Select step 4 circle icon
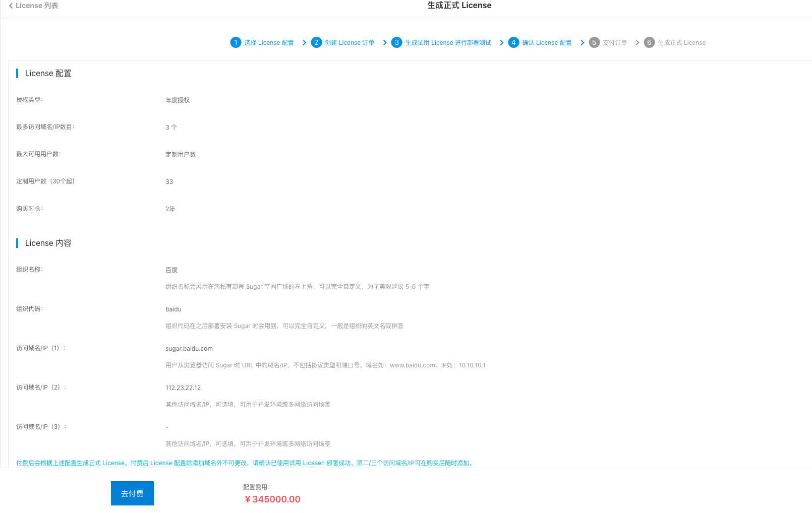The height and width of the screenshot is (513, 812). [513, 42]
